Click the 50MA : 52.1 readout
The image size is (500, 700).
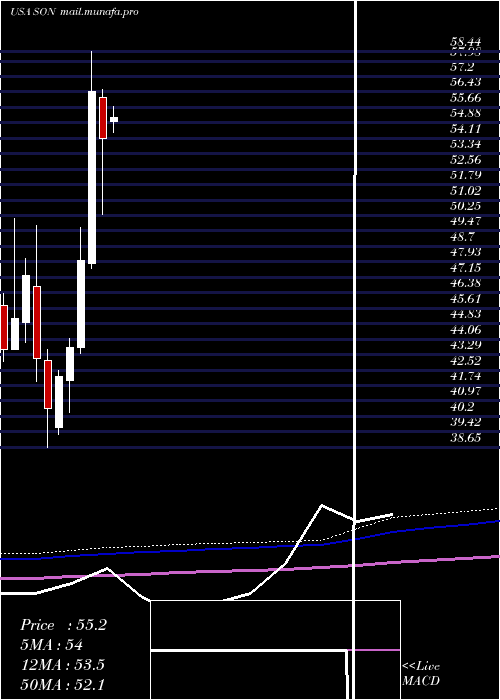tap(62, 684)
